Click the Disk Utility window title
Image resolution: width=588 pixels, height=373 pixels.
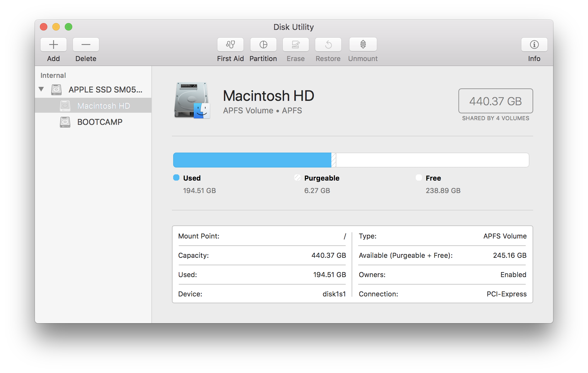294,27
